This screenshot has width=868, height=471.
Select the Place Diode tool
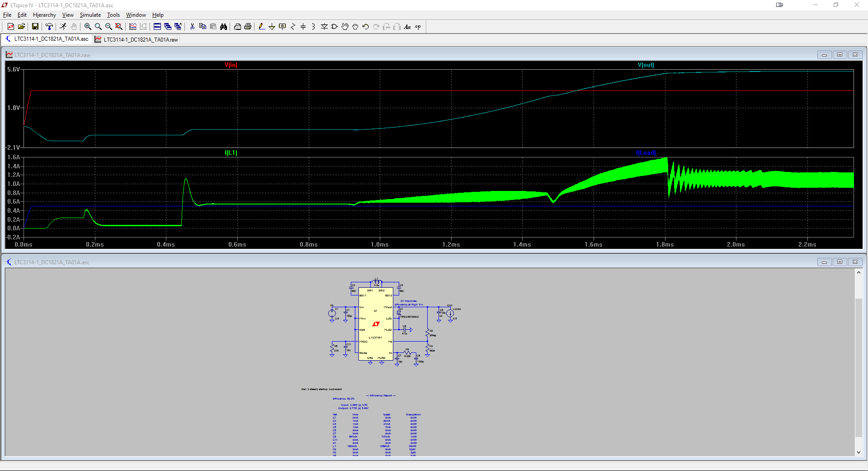tap(324, 27)
